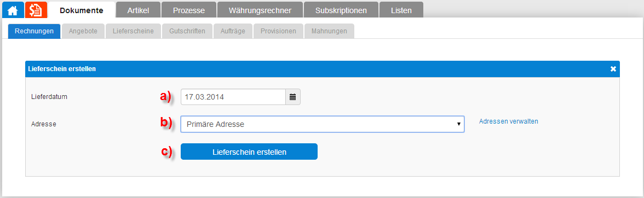
Task: Open the orange invoice document icon tab
Action: tap(36, 10)
